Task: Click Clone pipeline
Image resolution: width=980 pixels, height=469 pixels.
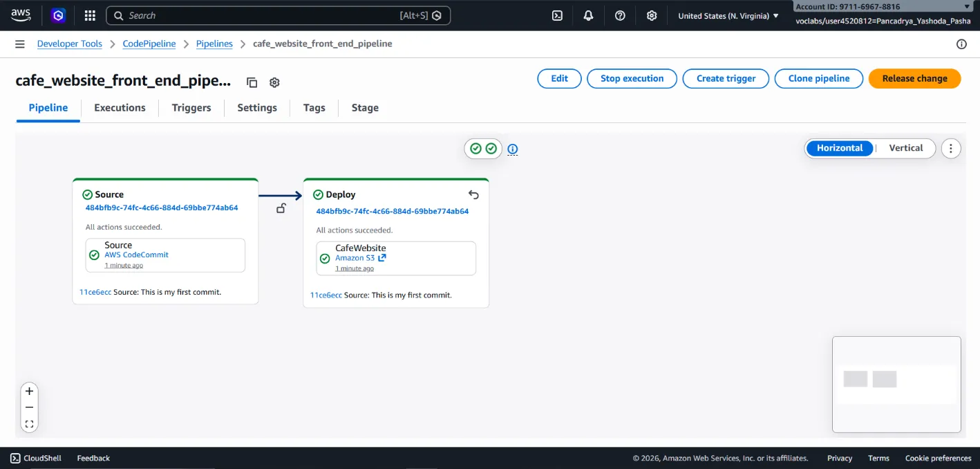Action: coord(819,79)
